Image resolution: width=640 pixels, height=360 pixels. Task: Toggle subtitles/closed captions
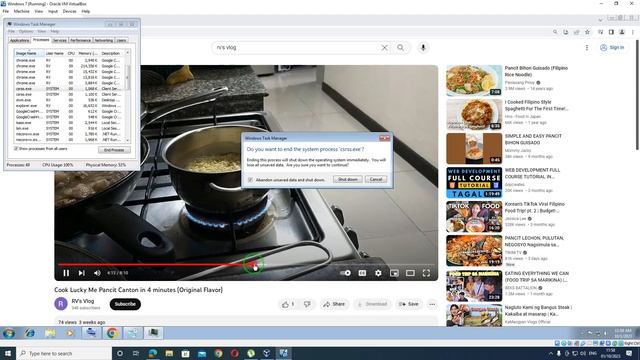362,273
